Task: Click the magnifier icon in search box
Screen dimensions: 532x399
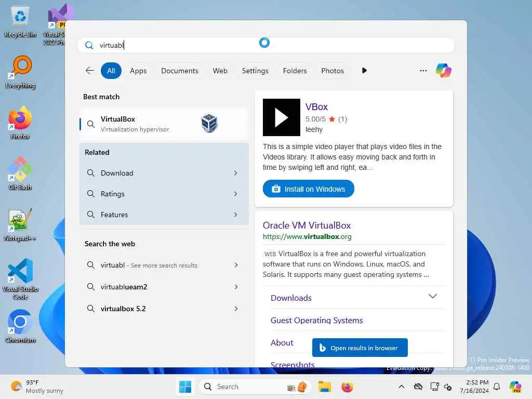Action: pos(89,45)
